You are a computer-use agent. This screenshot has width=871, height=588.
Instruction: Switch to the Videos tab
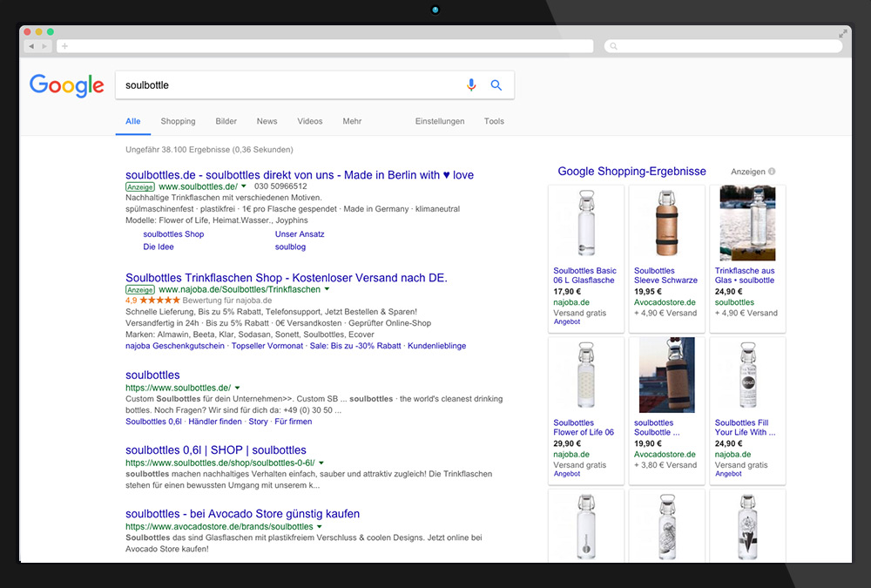(309, 121)
